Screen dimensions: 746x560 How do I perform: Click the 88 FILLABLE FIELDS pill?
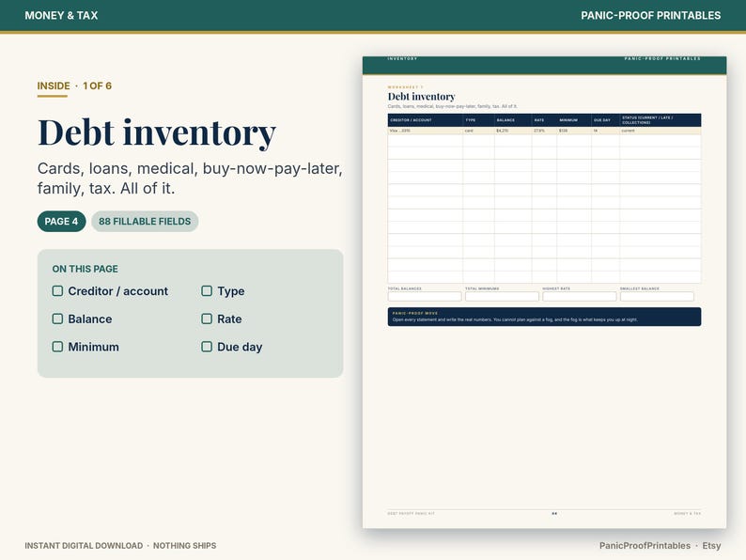pyautogui.click(x=145, y=221)
